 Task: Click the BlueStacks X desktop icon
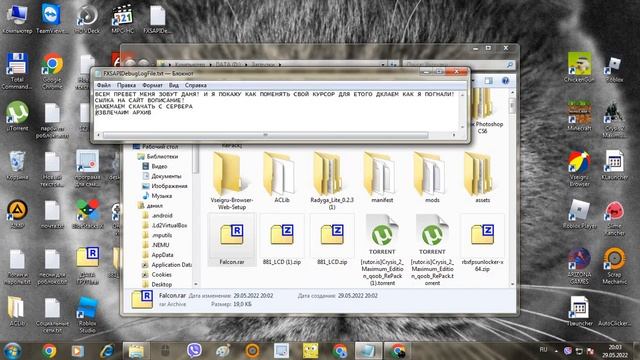click(87, 214)
